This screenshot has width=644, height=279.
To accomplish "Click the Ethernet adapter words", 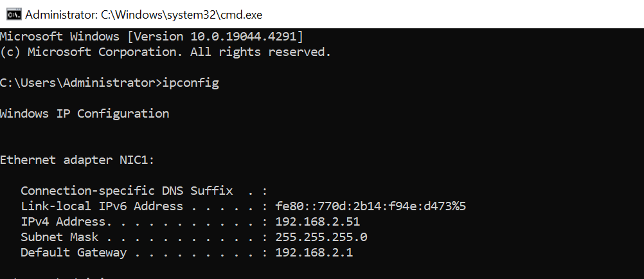I will click(57, 160).
